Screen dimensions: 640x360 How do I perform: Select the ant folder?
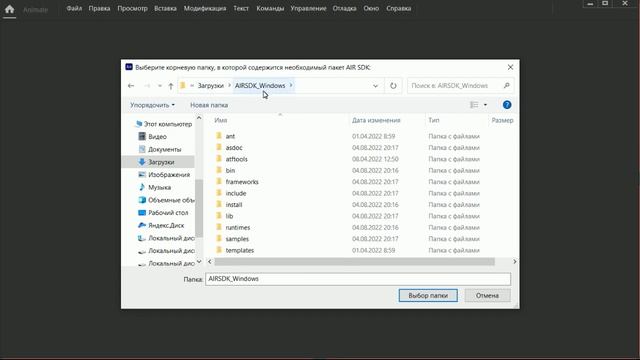[x=230, y=136]
